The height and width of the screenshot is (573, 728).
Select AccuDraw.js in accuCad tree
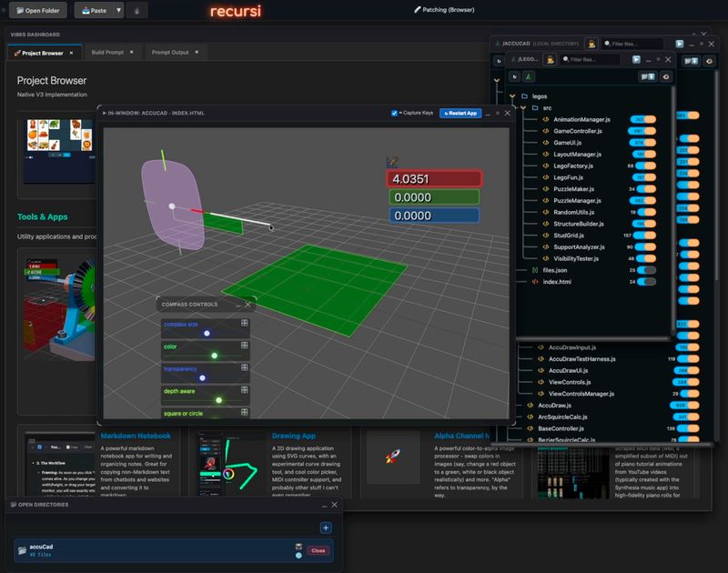(x=554, y=406)
